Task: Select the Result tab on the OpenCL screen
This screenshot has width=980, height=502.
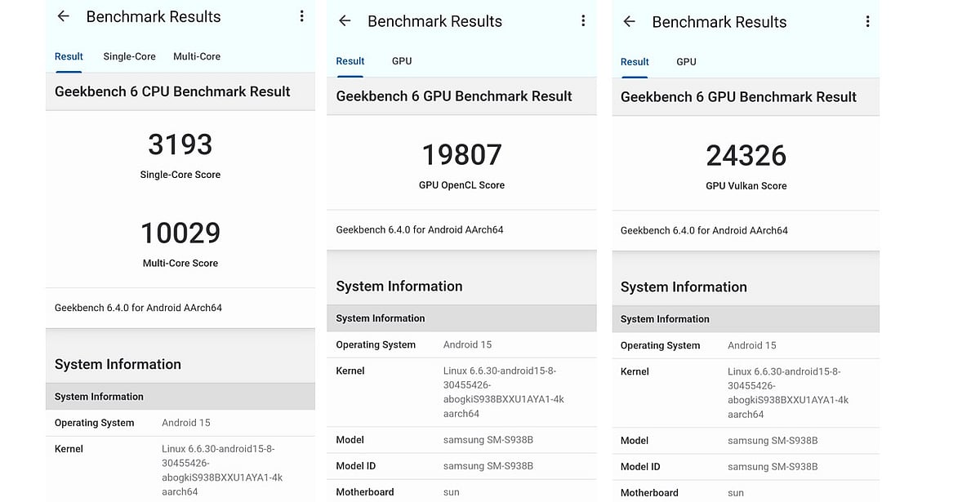Action: tap(350, 60)
